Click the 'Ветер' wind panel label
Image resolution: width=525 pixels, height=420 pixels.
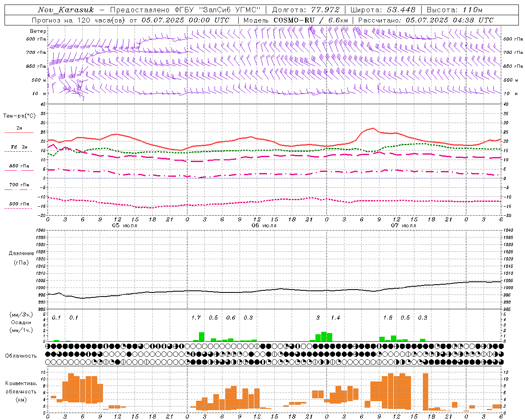[x=38, y=31]
